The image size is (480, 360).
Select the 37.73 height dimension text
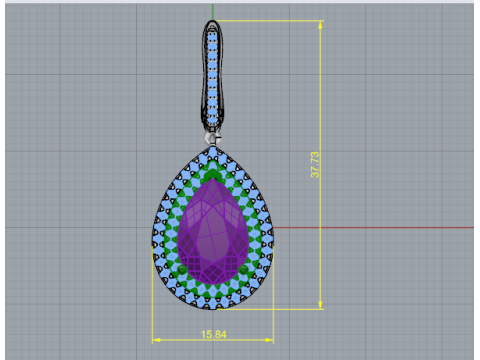tap(315, 165)
